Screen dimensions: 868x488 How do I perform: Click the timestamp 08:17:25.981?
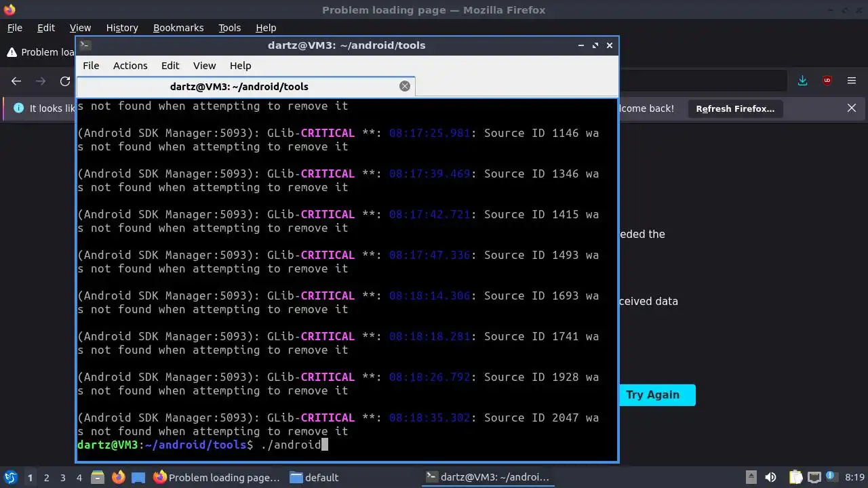(429, 133)
